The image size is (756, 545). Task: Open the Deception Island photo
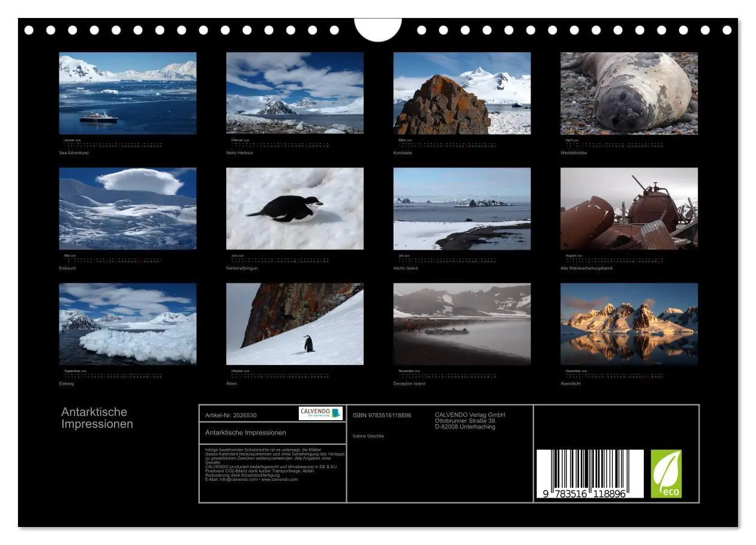[x=462, y=324]
